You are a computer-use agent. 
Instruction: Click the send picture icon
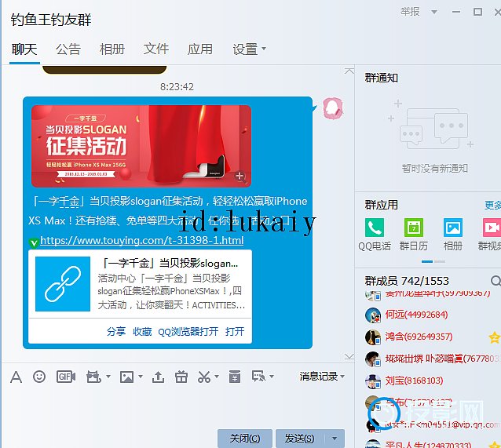coord(126,377)
